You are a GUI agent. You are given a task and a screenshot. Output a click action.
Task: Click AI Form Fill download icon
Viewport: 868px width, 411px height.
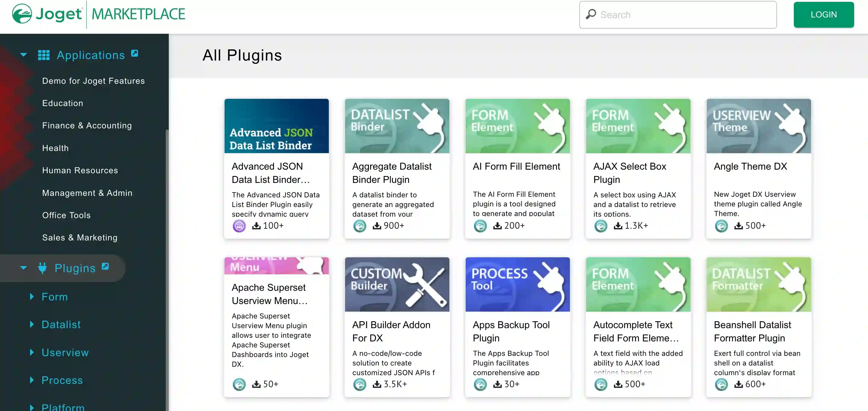coord(497,226)
